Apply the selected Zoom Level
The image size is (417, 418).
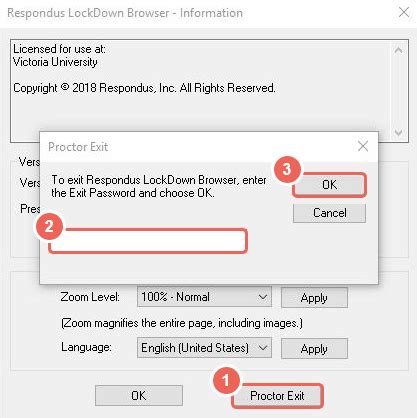[x=314, y=298]
